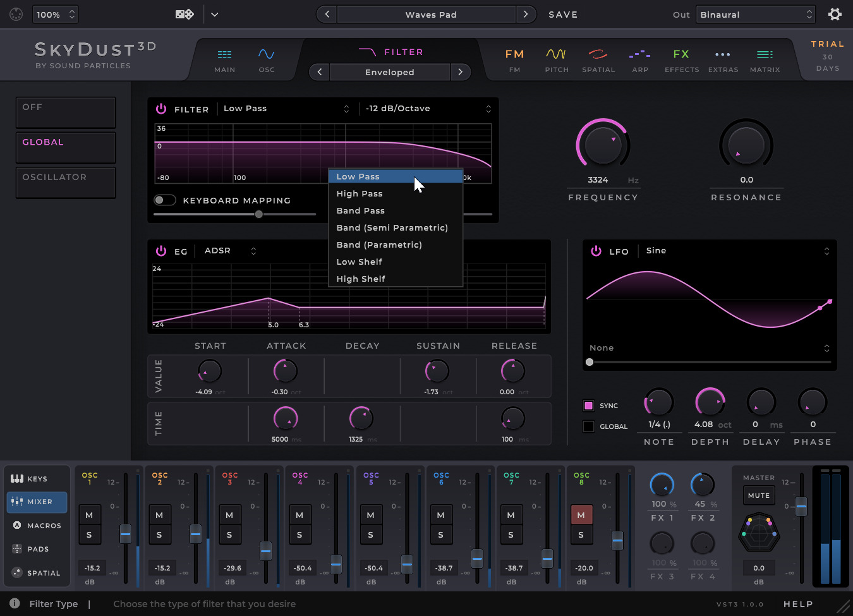Open the OSC section icon

(x=267, y=55)
